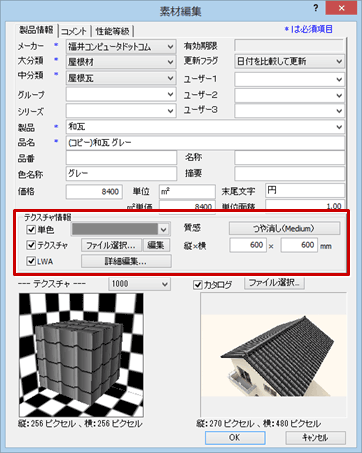Viewport: 362px width, 453px height.
Task: Open the 性能等級 tab
Action: 112,31
